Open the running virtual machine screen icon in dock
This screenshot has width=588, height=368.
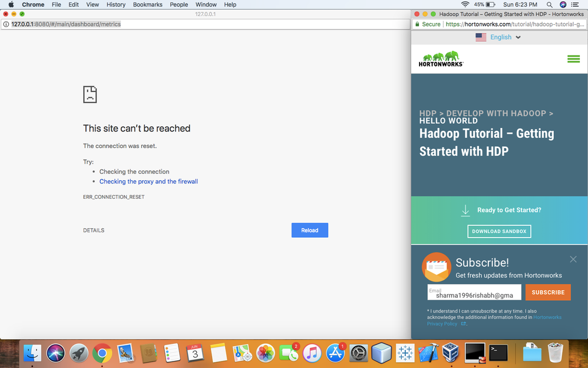click(x=475, y=353)
